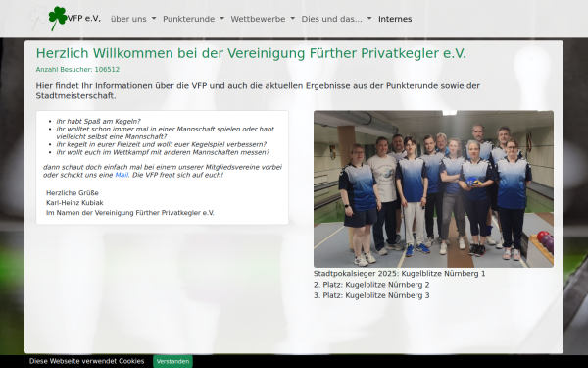The image size is (588, 368).
Task: Click the Herzlich Willkommen page heading
Action: pyautogui.click(x=251, y=53)
